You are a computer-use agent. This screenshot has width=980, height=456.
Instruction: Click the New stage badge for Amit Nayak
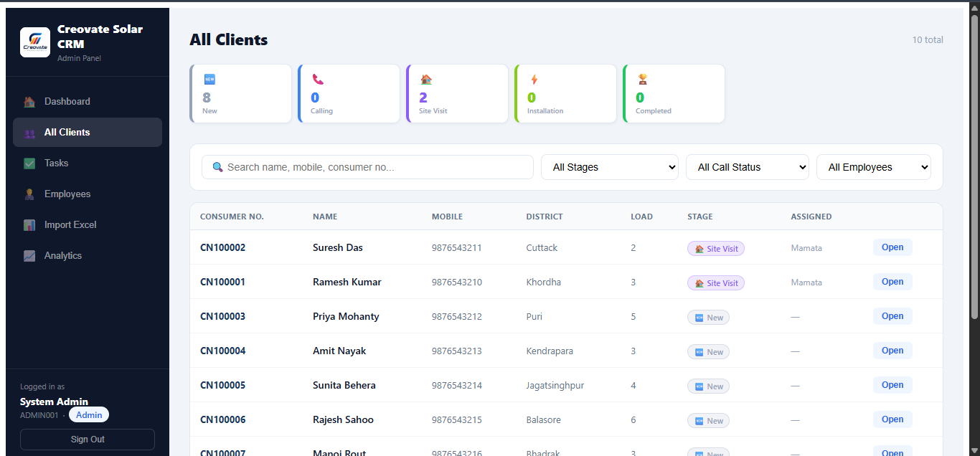point(708,352)
